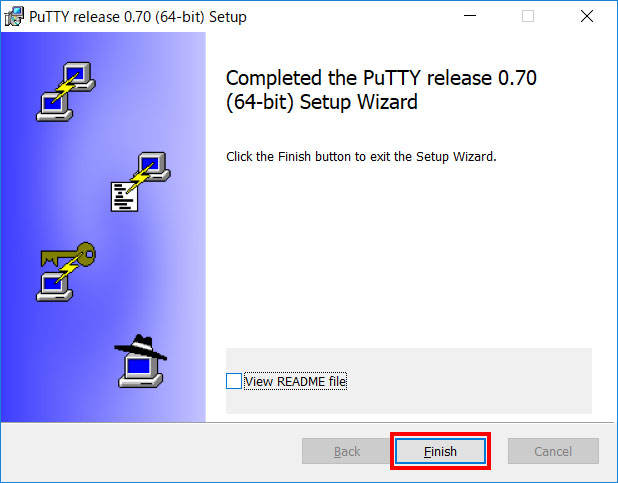Click empty area of the bottom button bar
The width and height of the screenshot is (618, 483).
[150, 451]
